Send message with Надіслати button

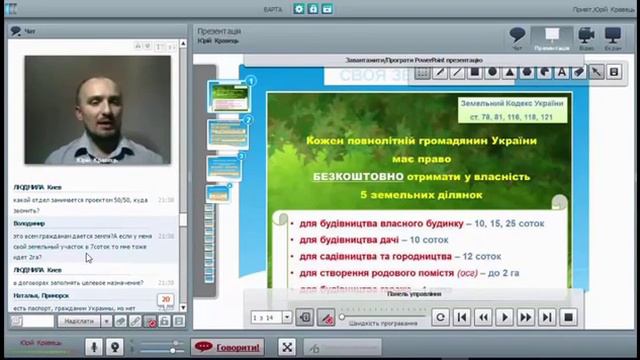(79, 321)
